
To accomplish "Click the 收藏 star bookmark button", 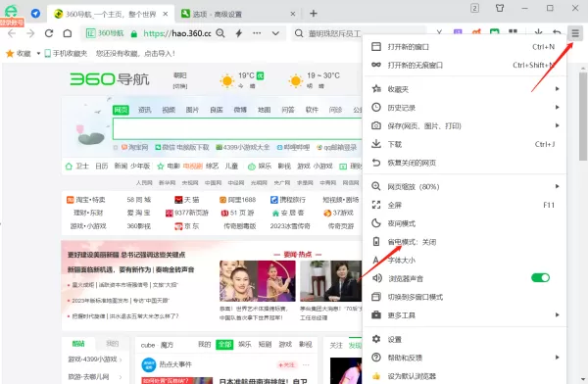I will [19, 54].
